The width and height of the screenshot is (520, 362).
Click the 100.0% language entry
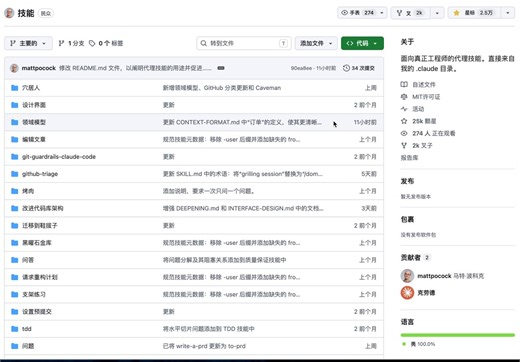pos(419,344)
